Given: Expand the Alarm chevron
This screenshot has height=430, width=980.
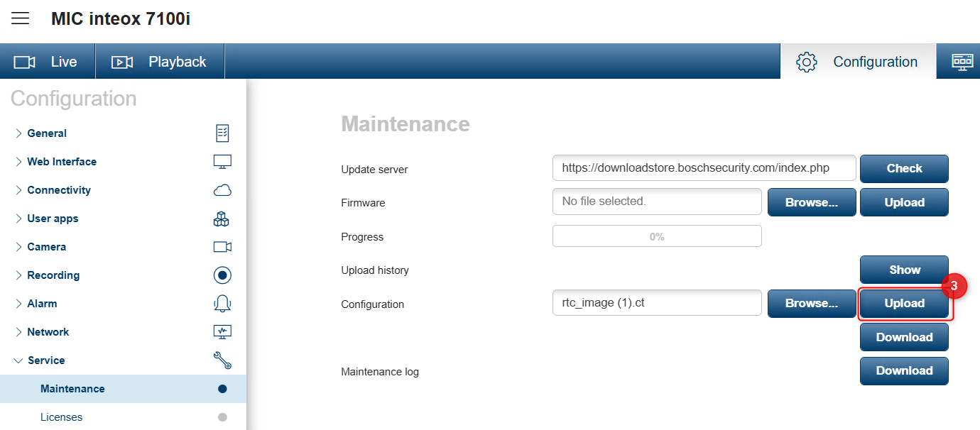Looking at the screenshot, I should click(x=18, y=304).
